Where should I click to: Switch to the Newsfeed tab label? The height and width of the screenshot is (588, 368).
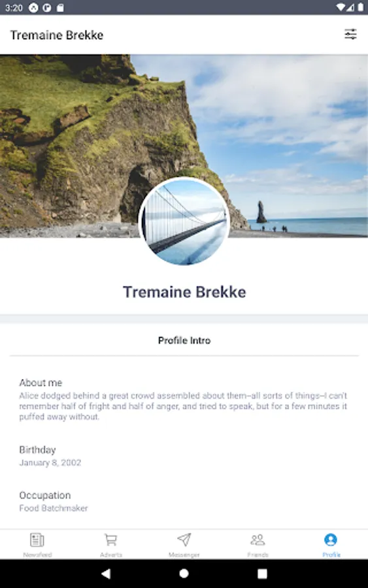(37, 555)
